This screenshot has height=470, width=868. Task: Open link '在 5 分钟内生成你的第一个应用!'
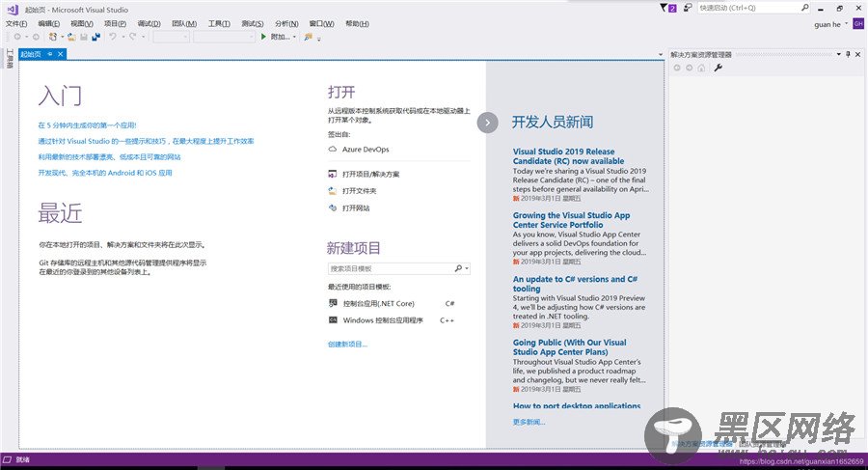(87, 125)
